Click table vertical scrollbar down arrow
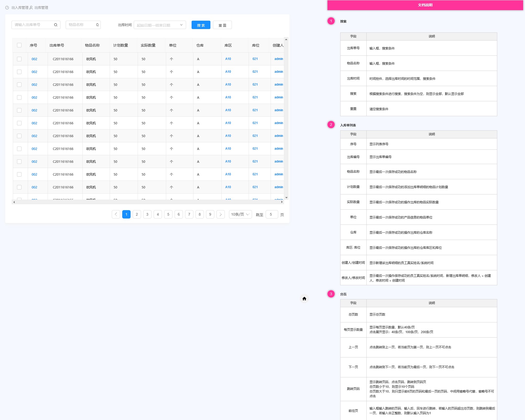Screen dimensions: 525x420 pyautogui.click(x=286, y=198)
